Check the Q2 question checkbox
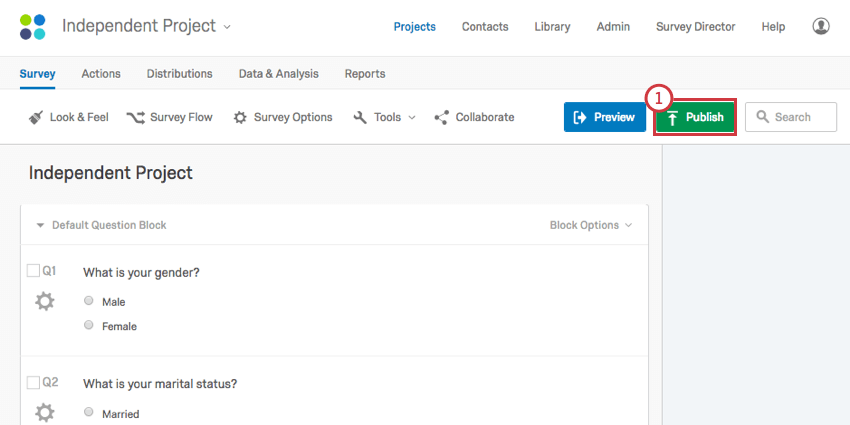850x425 pixels. coord(33,382)
